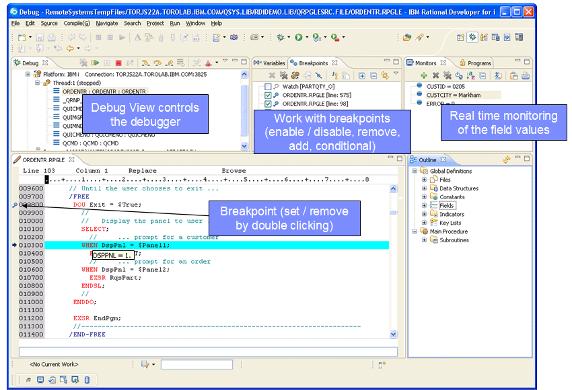Click Collapse All icon in Breakpoints view
Image resolution: width=572 pixels, height=390 pixels.
(374, 76)
